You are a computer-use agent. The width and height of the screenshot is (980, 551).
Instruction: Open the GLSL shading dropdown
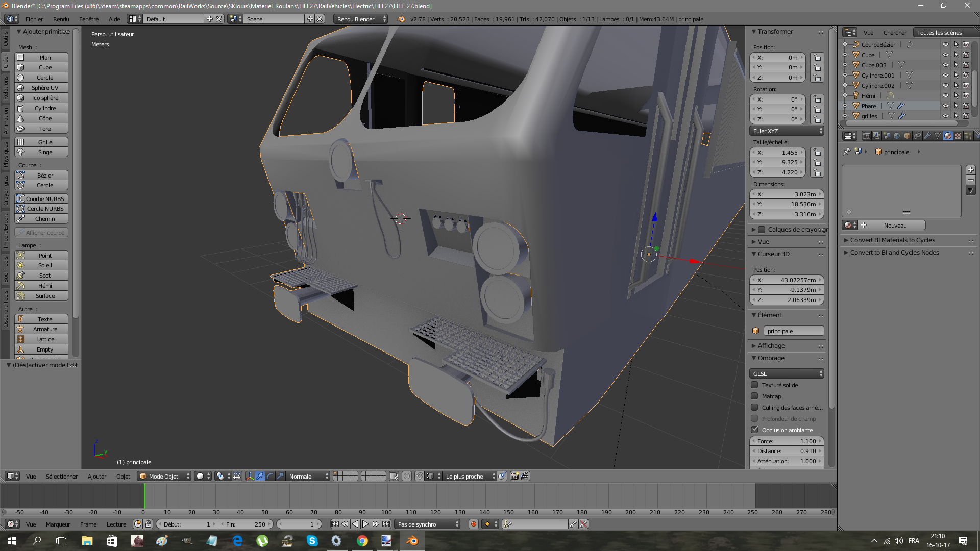click(787, 373)
